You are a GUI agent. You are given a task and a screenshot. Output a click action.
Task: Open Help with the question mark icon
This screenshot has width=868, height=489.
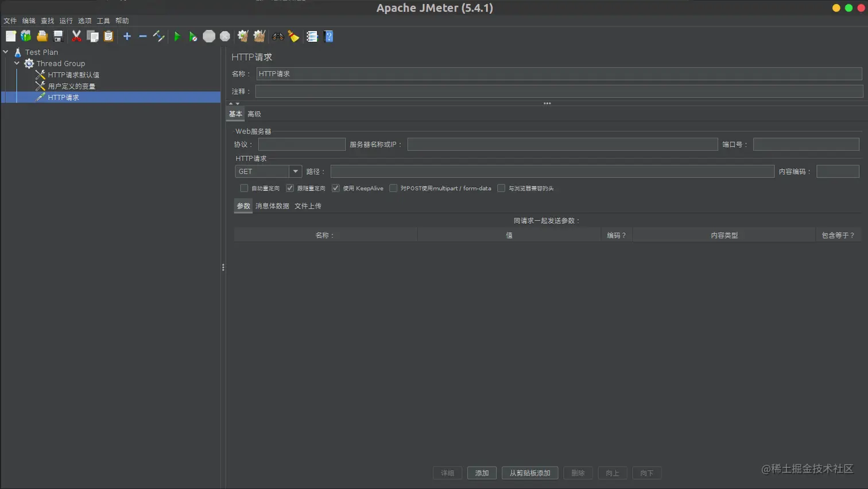point(328,36)
